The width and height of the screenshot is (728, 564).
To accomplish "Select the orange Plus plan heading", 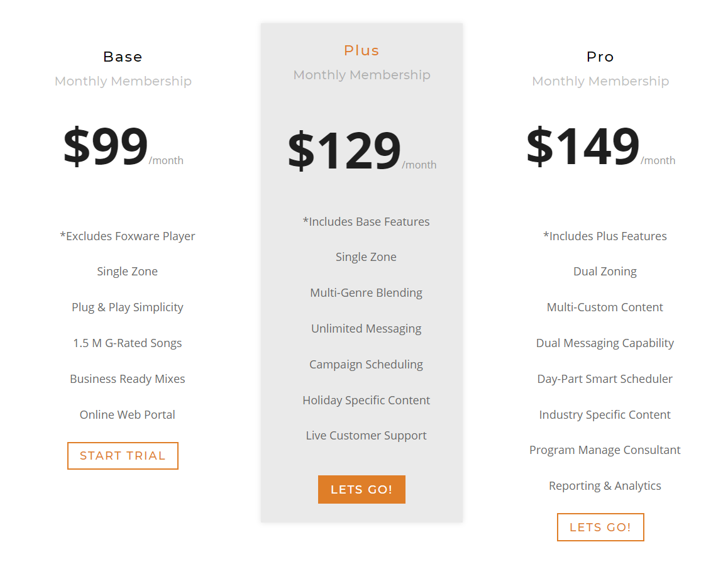I will click(361, 50).
